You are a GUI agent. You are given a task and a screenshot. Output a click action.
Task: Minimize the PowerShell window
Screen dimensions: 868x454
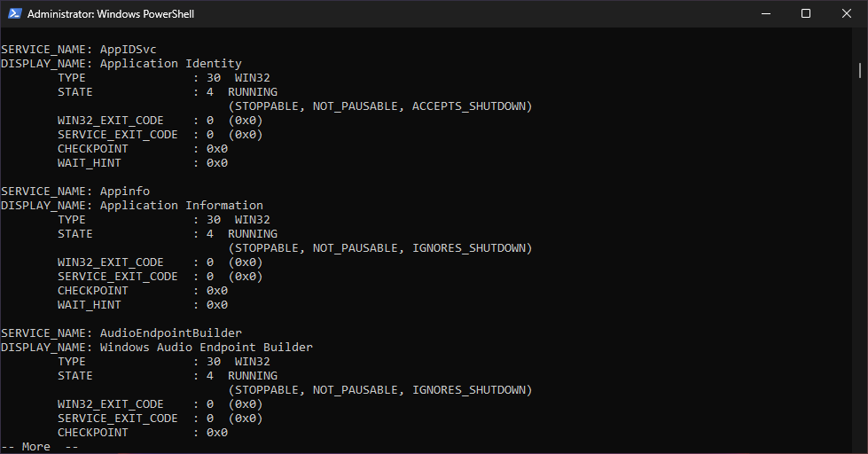[765, 14]
